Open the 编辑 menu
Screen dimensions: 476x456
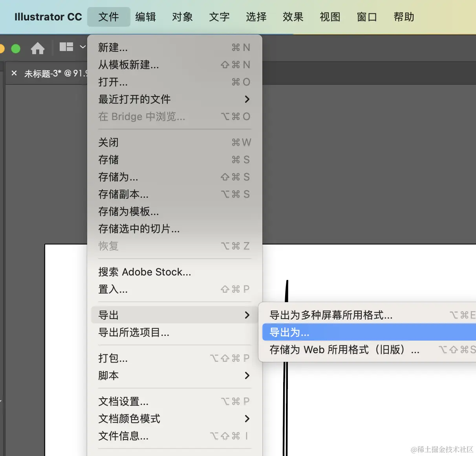coord(146,17)
